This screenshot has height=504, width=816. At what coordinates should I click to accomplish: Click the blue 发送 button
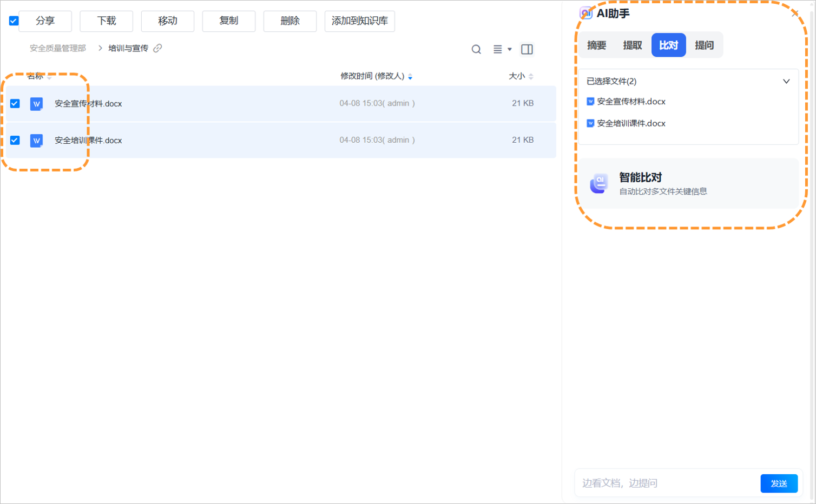tap(779, 483)
